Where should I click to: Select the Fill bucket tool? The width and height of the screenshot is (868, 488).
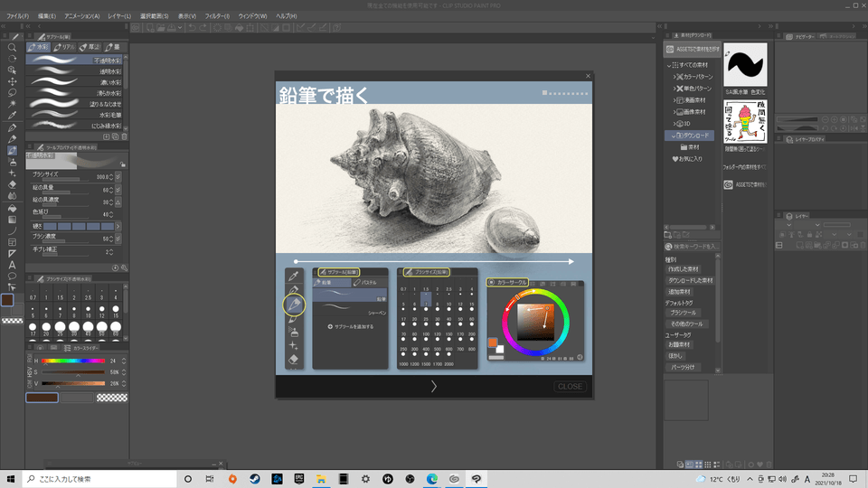[12, 209]
